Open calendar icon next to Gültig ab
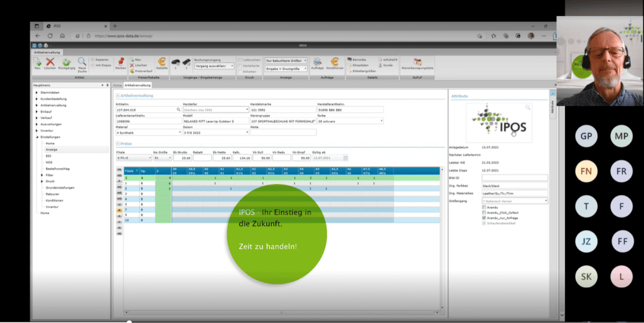The image size is (644, 323). [345, 158]
